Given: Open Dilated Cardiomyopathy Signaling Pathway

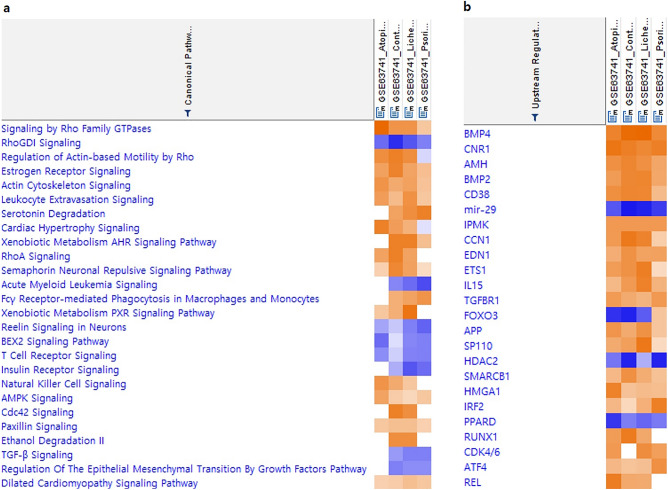Looking at the screenshot, I should point(100,483).
